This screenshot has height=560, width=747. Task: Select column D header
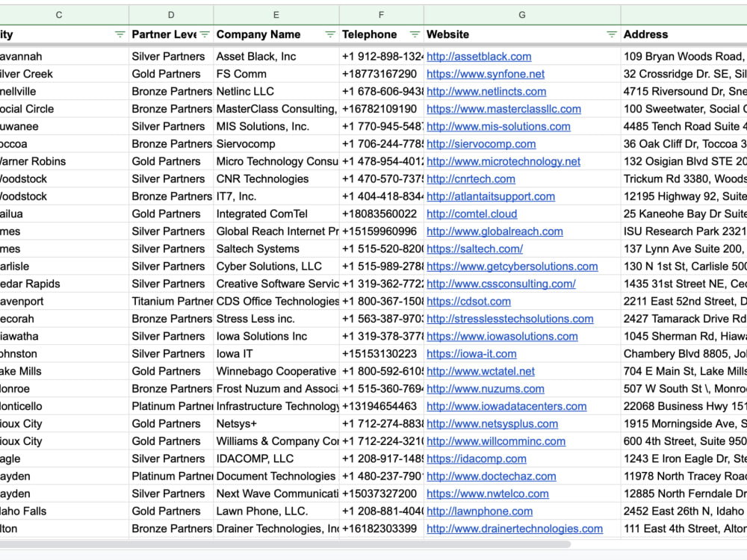tap(171, 15)
